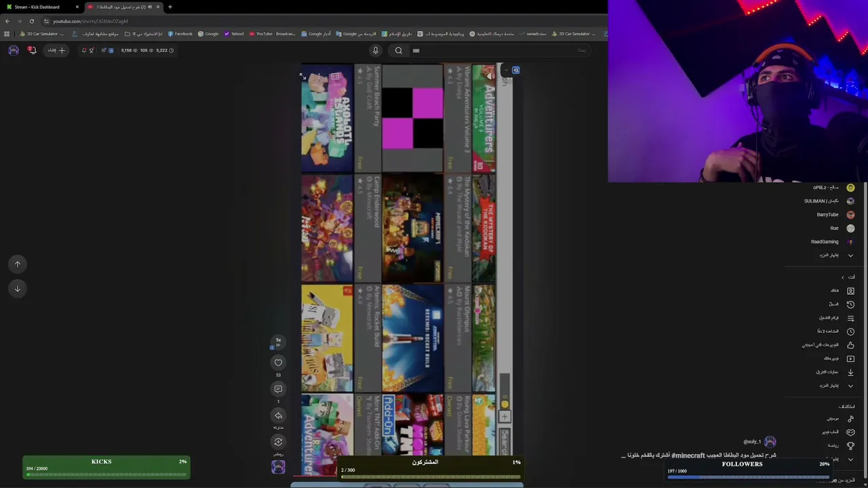Share the Short using the arrow icon
Screen dimensions: 868x488
click(278, 415)
